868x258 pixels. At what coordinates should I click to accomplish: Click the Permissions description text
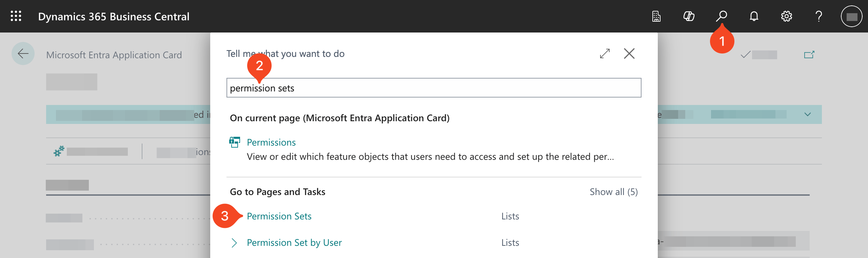430,157
